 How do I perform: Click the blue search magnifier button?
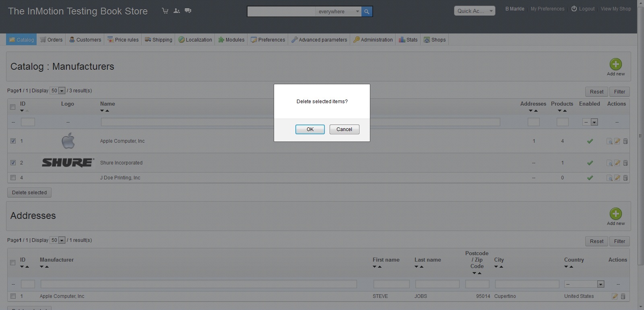click(x=367, y=12)
